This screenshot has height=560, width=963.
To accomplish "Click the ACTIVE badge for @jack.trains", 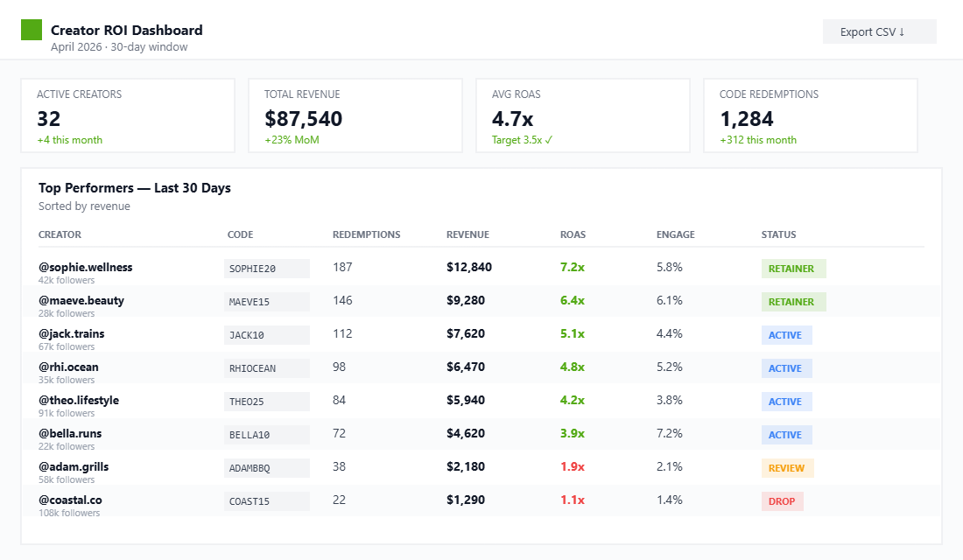I will point(786,334).
